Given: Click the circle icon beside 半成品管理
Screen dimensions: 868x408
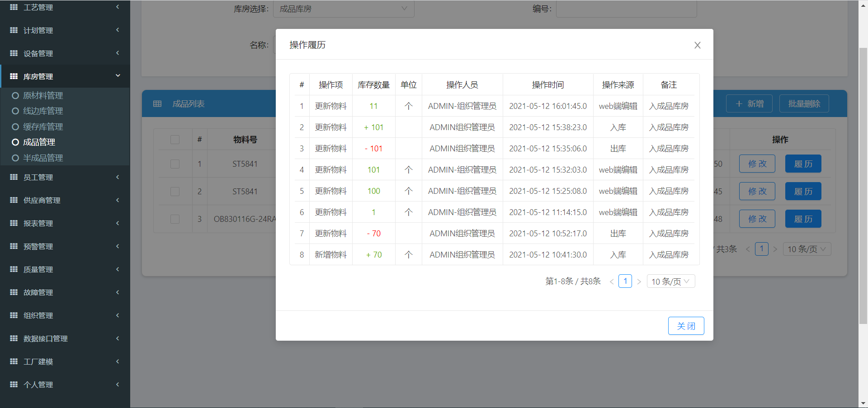Looking at the screenshot, I should tap(15, 158).
